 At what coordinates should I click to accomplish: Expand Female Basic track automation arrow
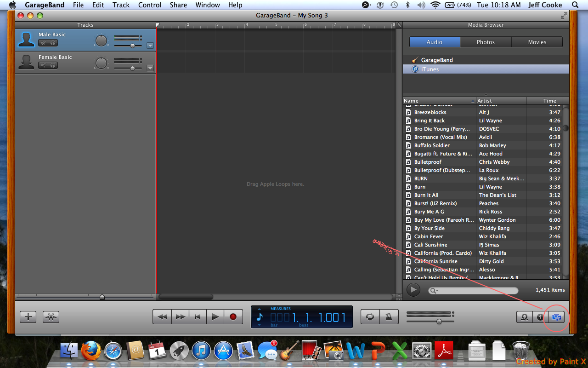(150, 68)
